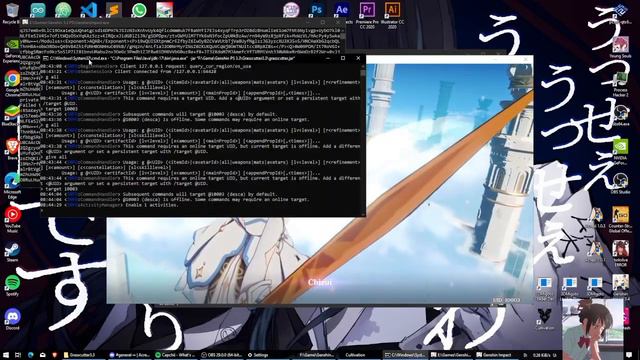Launch Discord desktop shortcut
Viewport: 640px width, 360px height.
[x=12, y=319]
